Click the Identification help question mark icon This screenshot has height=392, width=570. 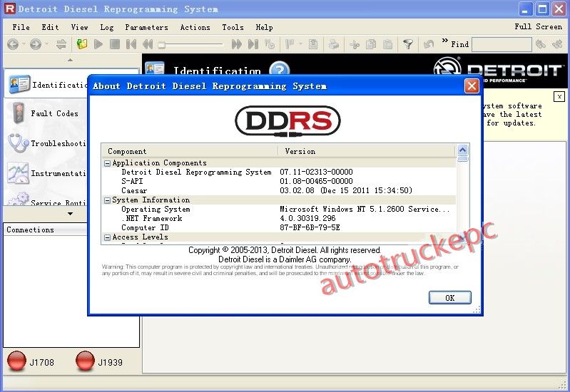tap(279, 69)
